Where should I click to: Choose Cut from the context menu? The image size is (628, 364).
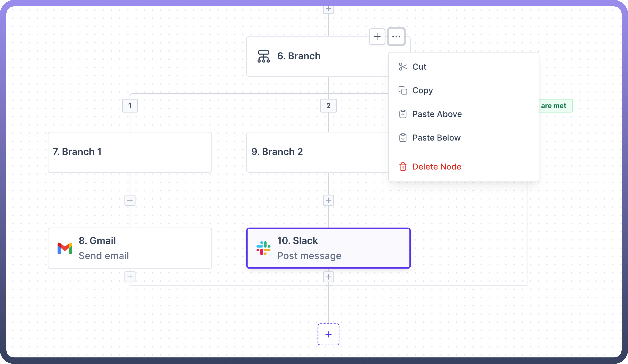coord(419,67)
